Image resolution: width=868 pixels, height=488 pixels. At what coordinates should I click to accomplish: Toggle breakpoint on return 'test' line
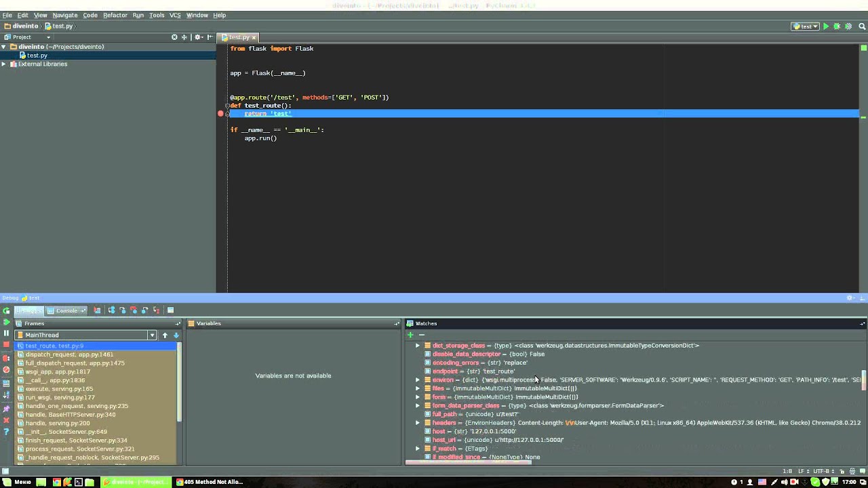click(220, 114)
